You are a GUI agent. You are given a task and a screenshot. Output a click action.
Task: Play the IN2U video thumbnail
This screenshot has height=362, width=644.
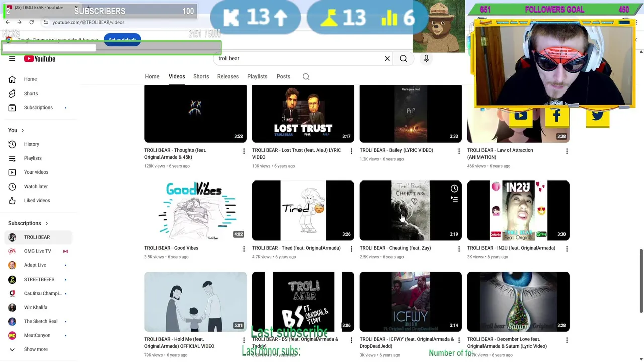point(518,211)
